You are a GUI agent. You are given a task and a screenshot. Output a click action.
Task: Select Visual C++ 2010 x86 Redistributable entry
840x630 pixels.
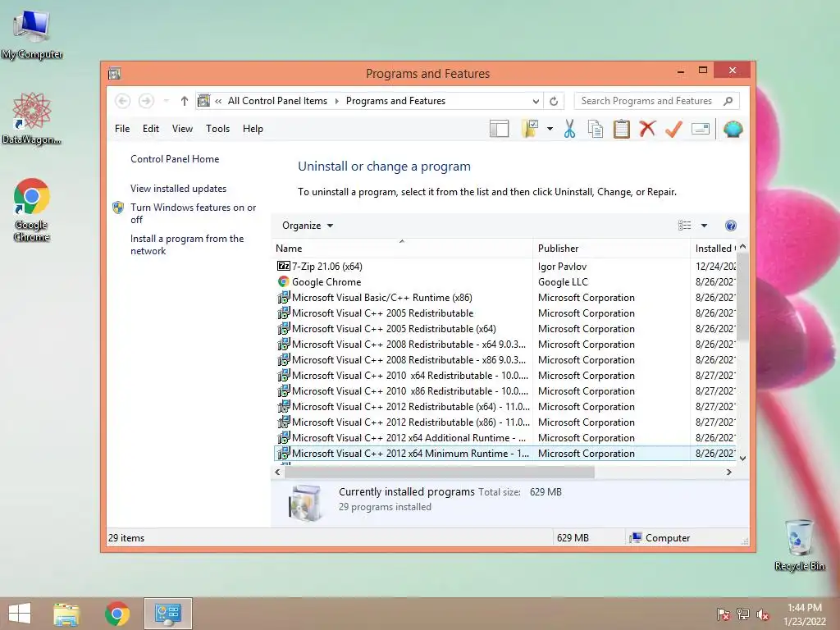pyautogui.click(x=505, y=391)
